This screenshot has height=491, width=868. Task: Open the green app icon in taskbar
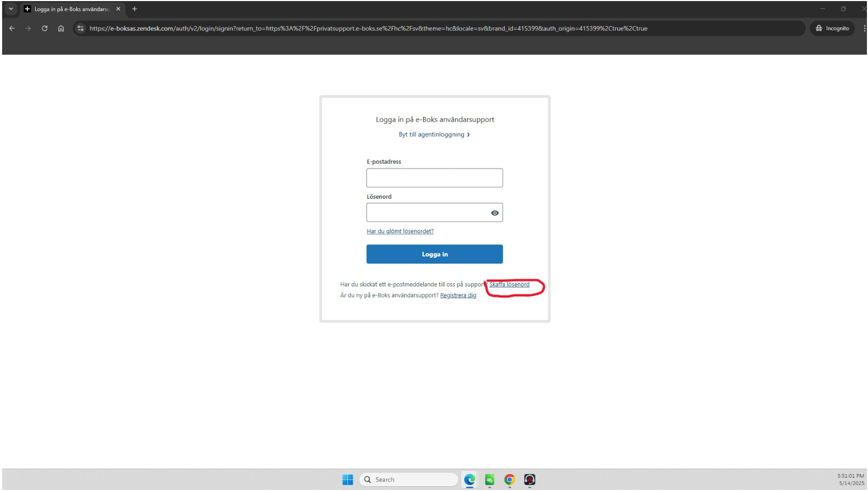click(490, 480)
